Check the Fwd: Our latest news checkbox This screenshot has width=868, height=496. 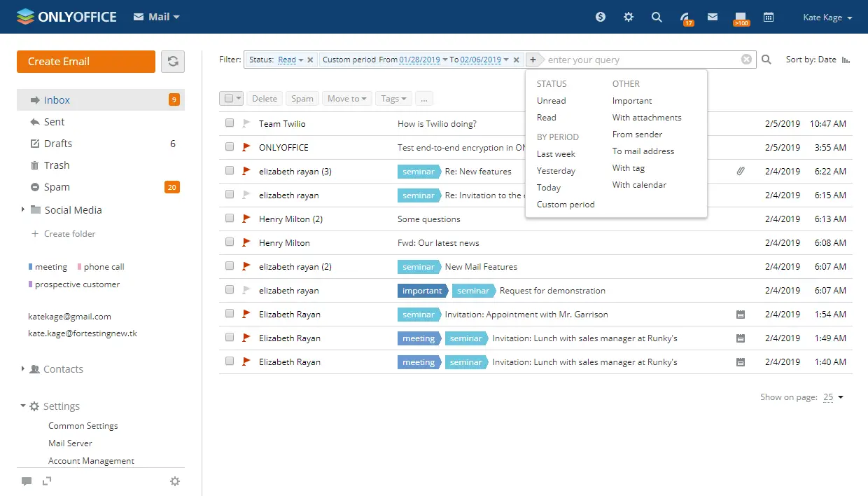coord(229,242)
